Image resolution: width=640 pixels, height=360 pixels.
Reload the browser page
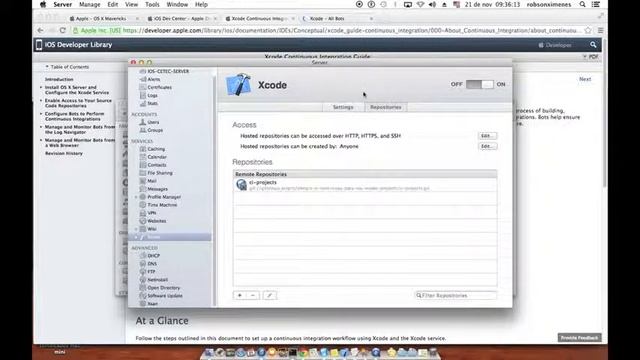tap(62, 30)
